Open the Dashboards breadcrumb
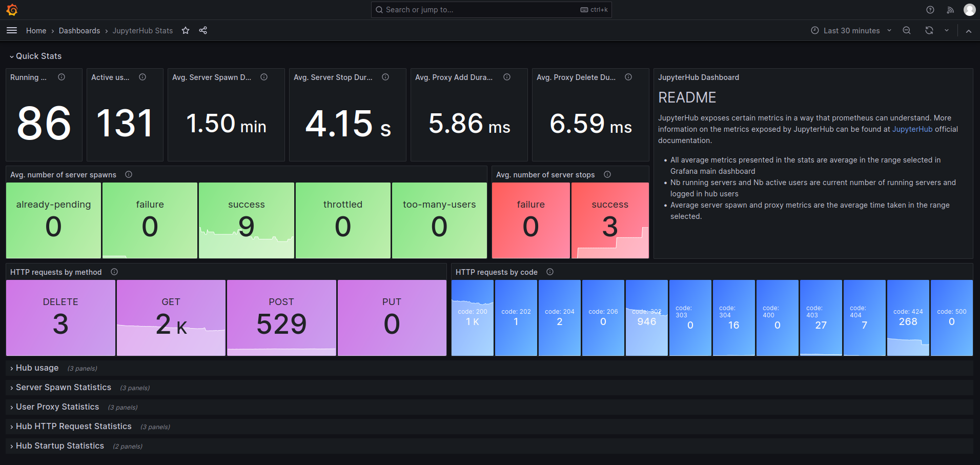This screenshot has width=980, height=465. point(79,31)
